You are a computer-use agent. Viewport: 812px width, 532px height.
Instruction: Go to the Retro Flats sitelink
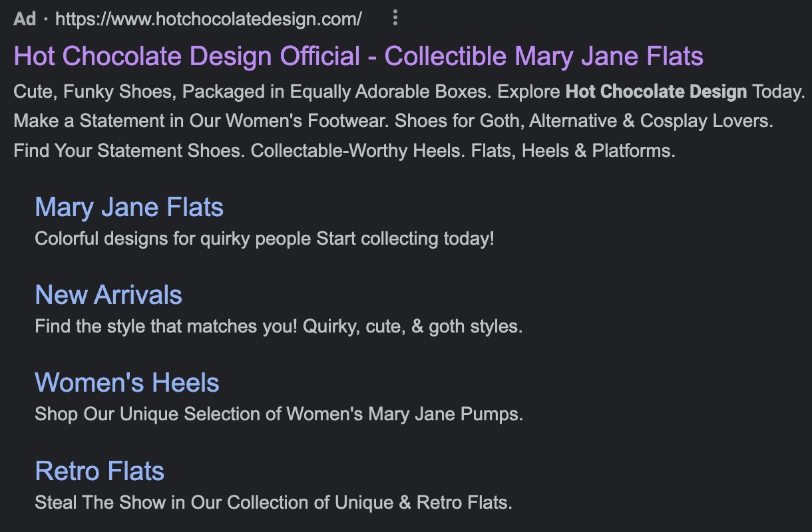pyautogui.click(x=100, y=471)
